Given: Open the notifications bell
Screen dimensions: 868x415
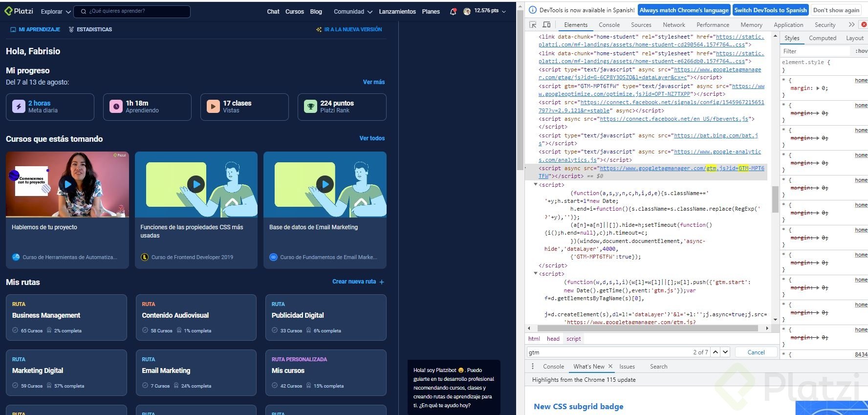Looking at the screenshot, I should tap(453, 11).
